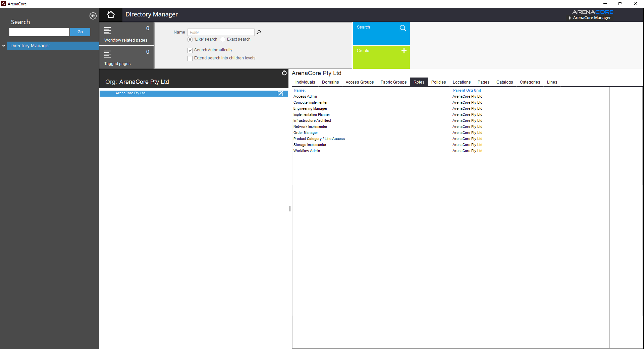
Task: Toggle Search Automatically checkbox
Action: point(190,50)
